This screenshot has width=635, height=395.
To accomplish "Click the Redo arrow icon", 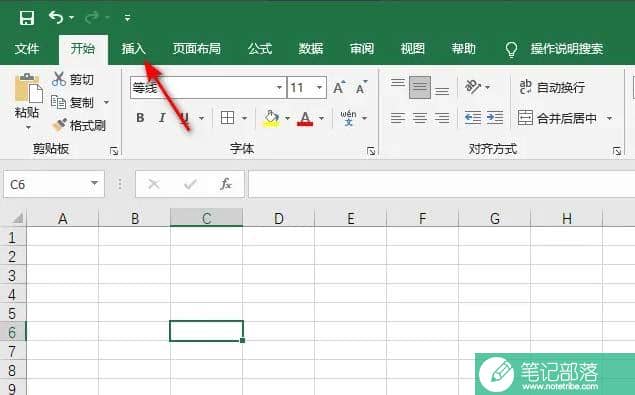I will pyautogui.click(x=92, y=17).
